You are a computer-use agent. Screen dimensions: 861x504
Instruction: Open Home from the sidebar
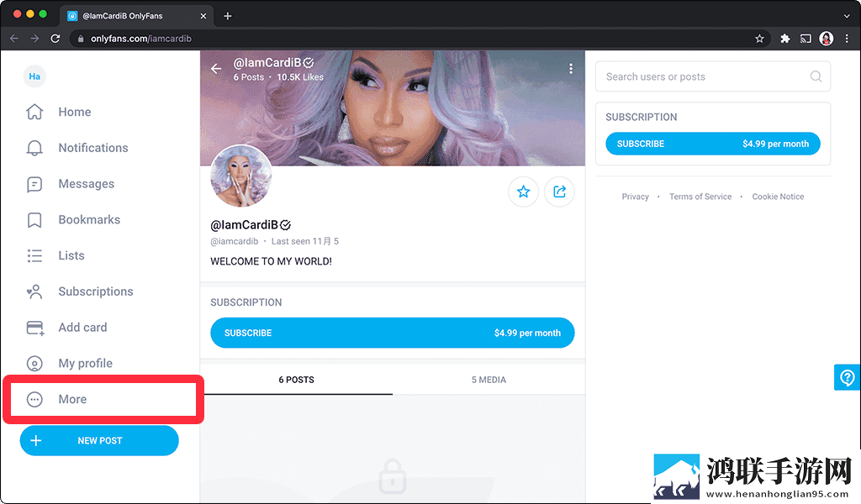pos(59,112)
